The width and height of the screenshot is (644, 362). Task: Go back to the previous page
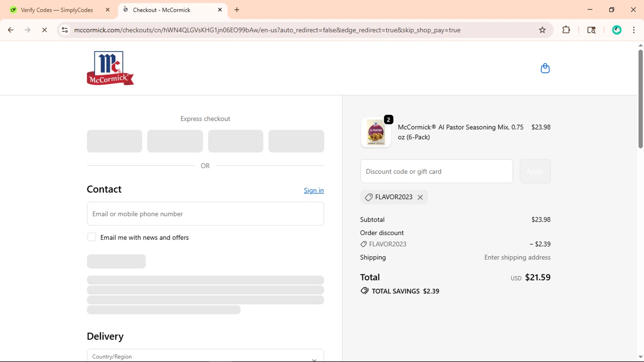[x=11, y=30]
